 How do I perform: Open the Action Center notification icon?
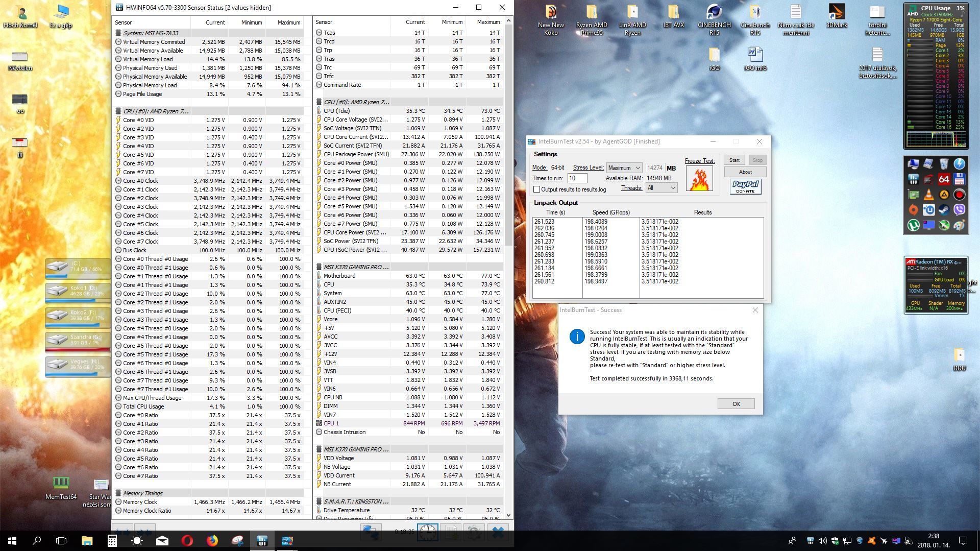point(963,541)
